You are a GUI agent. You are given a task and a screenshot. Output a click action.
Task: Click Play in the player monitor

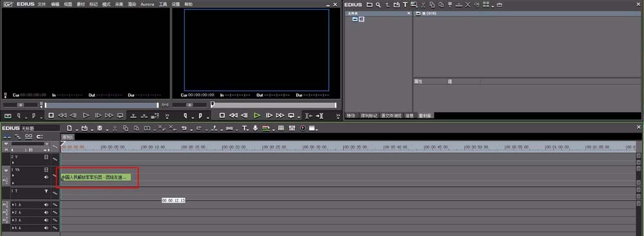86,116
